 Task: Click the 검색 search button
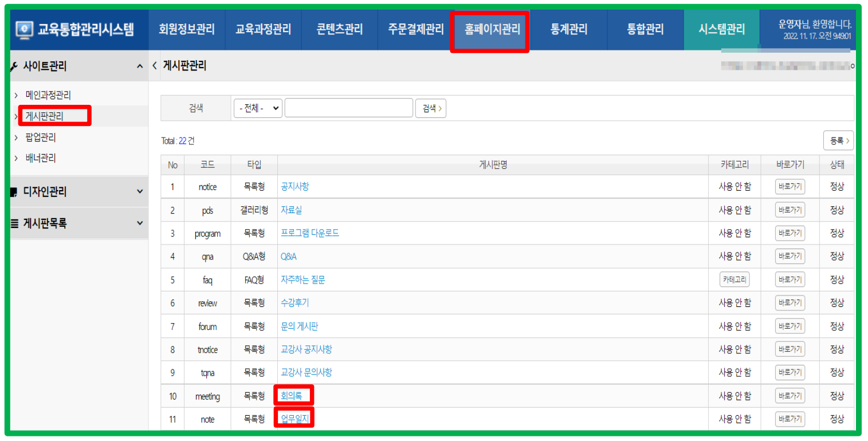click(431, 108)
